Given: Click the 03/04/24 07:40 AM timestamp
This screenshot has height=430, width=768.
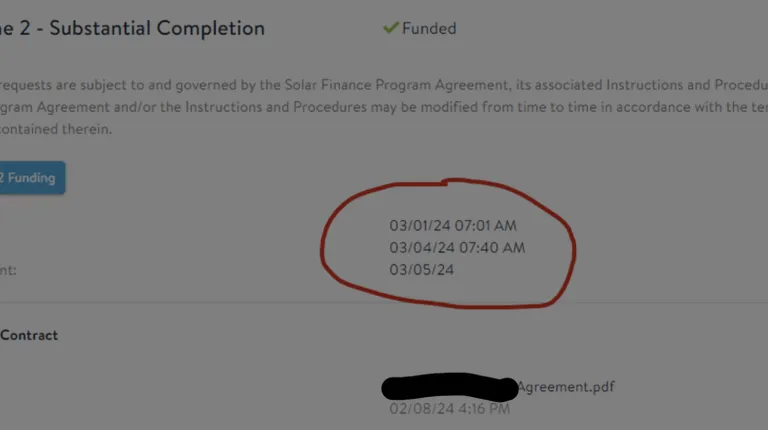Looking at the screenshot, I should (x=457, y=247).
